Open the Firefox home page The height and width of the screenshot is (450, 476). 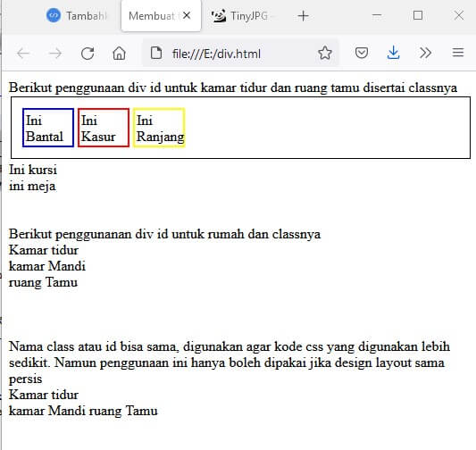(x=119, y=54)
